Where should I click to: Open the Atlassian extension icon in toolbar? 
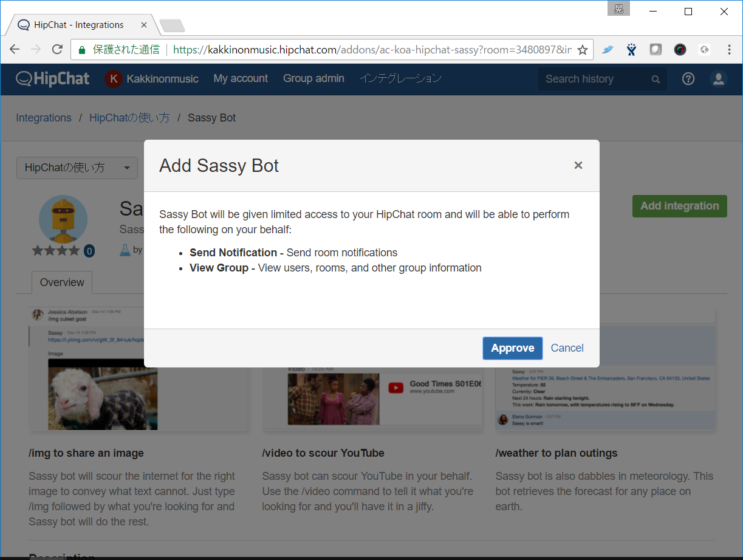(x=632, y=50)
